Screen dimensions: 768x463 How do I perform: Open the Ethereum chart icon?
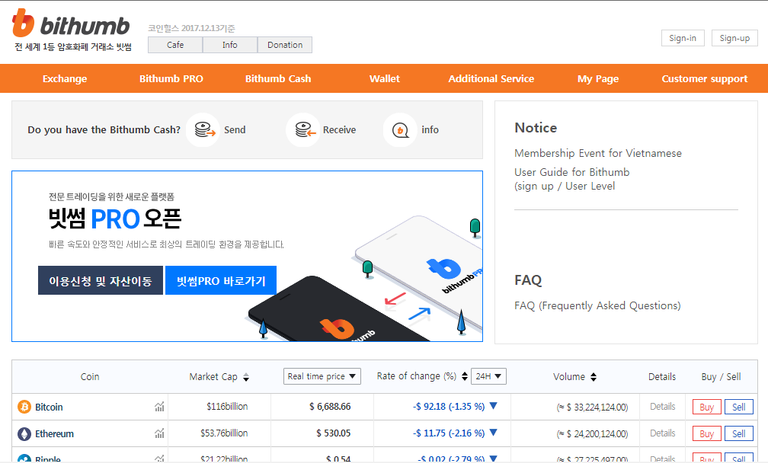pyautogui.click(x=159, y=433)
